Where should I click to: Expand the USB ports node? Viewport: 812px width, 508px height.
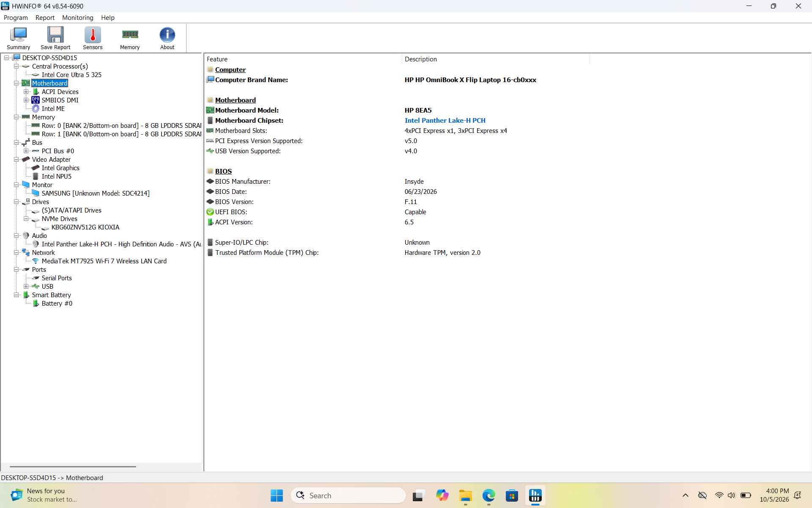tap(26, 287)
